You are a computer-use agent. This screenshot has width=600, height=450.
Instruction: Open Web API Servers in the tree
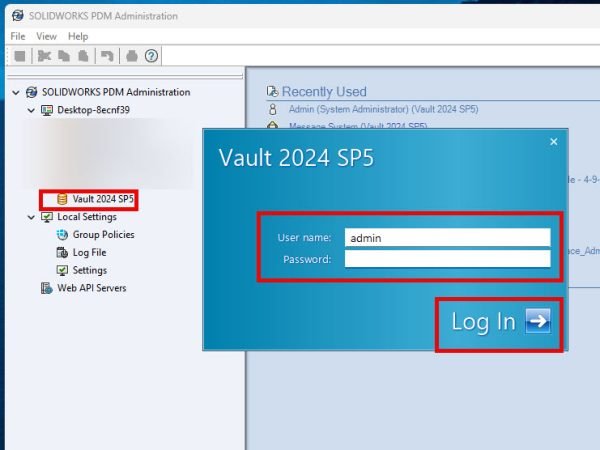(92, 288)
